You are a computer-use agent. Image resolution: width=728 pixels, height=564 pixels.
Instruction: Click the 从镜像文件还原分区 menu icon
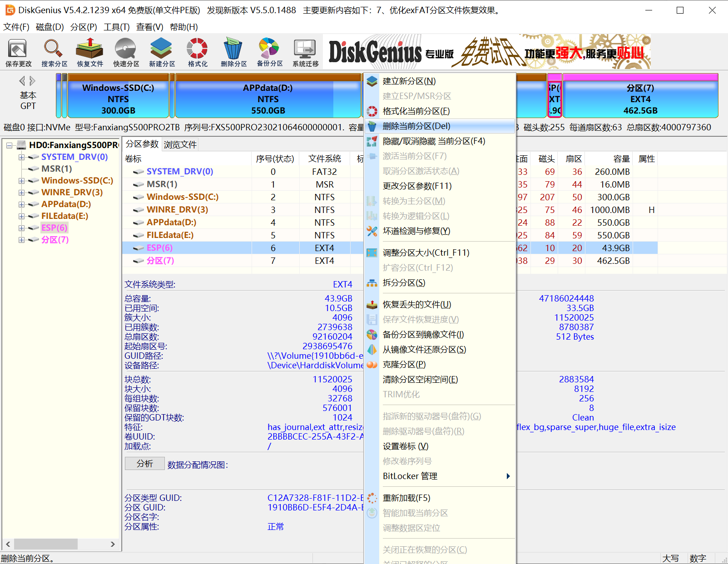click(x=372, y=350)
